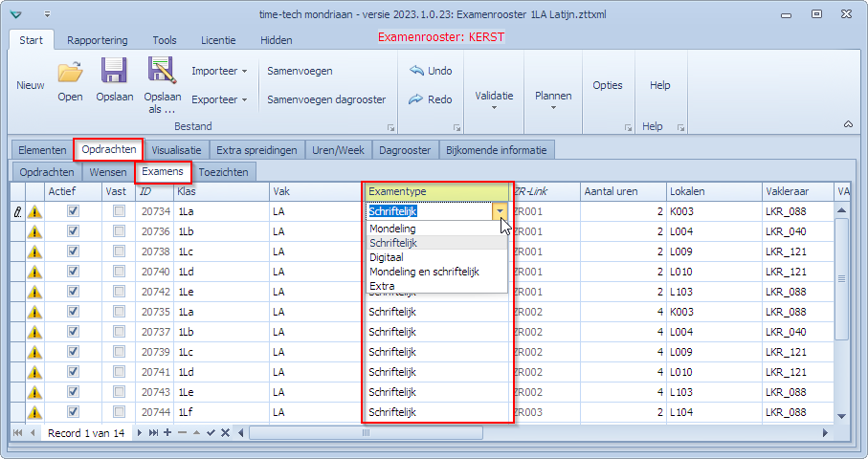Go to next record in navigator
The image size is (868, 459).
(x=140, y=433)
